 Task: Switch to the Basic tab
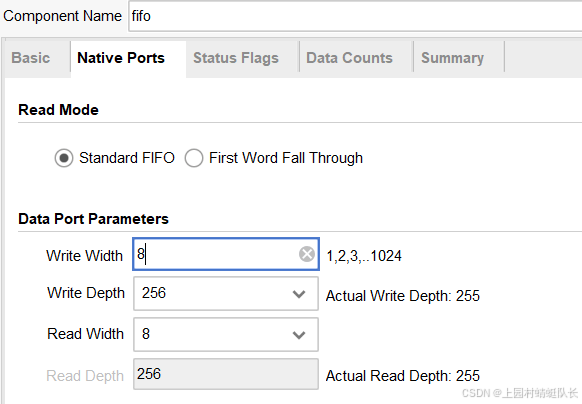31,58
